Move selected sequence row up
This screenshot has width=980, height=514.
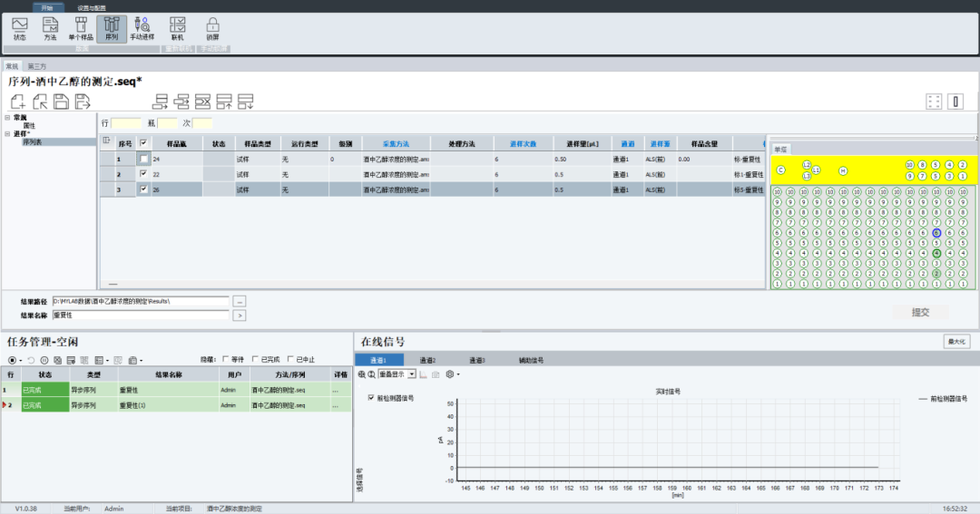coord(224,102)
